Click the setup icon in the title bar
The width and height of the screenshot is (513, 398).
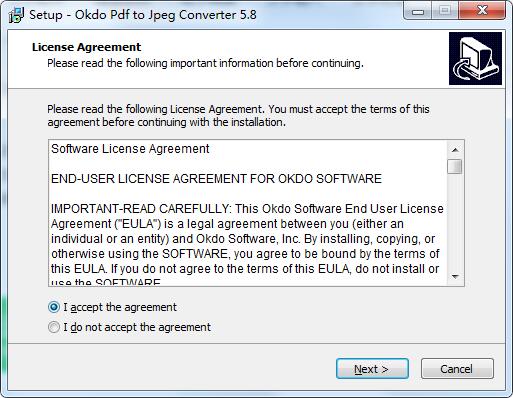point(16,15)
